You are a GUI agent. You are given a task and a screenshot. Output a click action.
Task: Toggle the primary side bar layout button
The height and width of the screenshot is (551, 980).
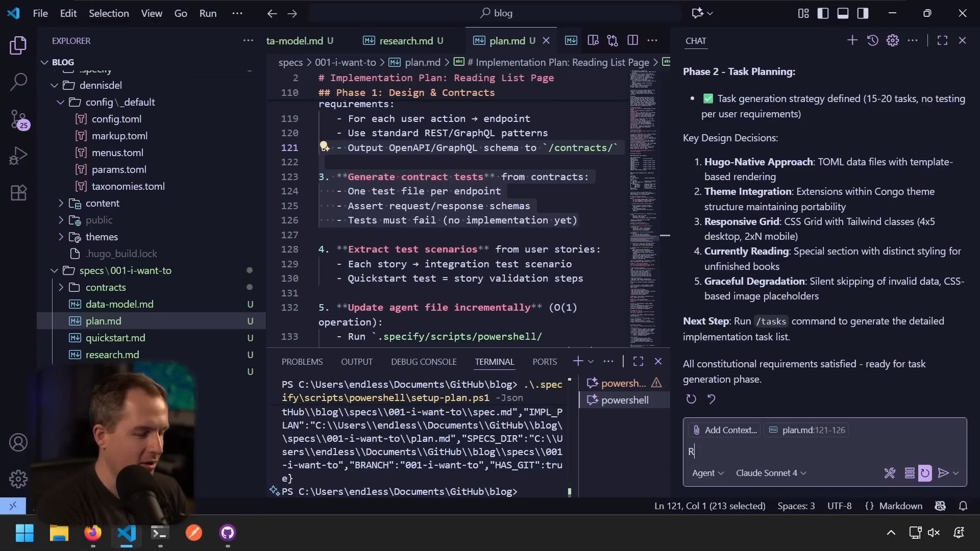pyautogui.click(x=823, y=13)
